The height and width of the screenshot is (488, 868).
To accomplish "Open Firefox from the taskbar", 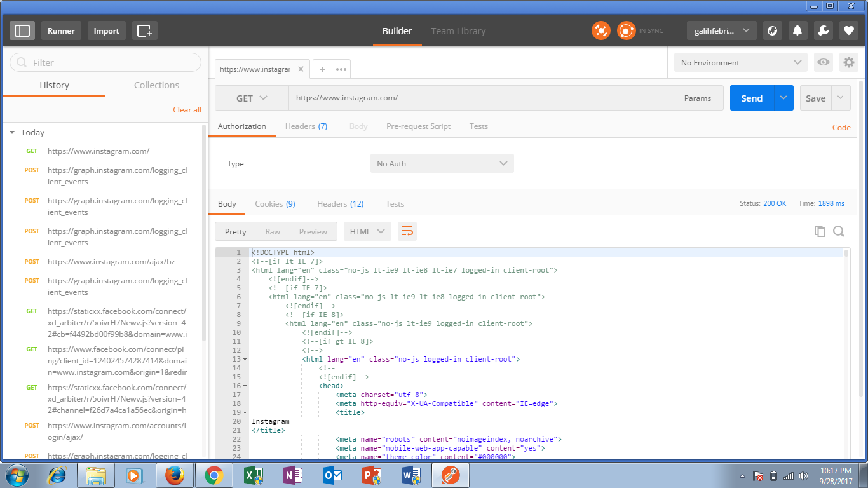I will coord(175,475).
